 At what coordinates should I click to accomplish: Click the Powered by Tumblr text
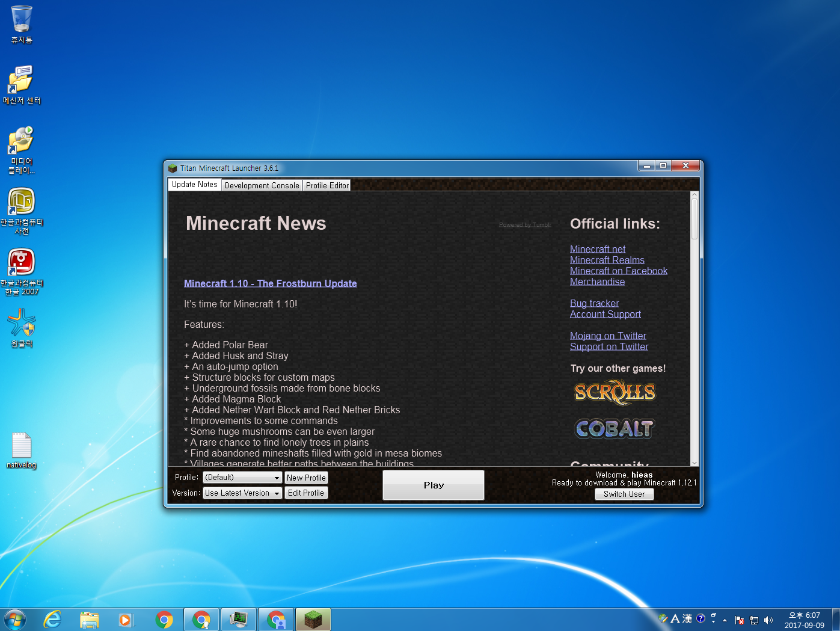click(x=525, y=225)
